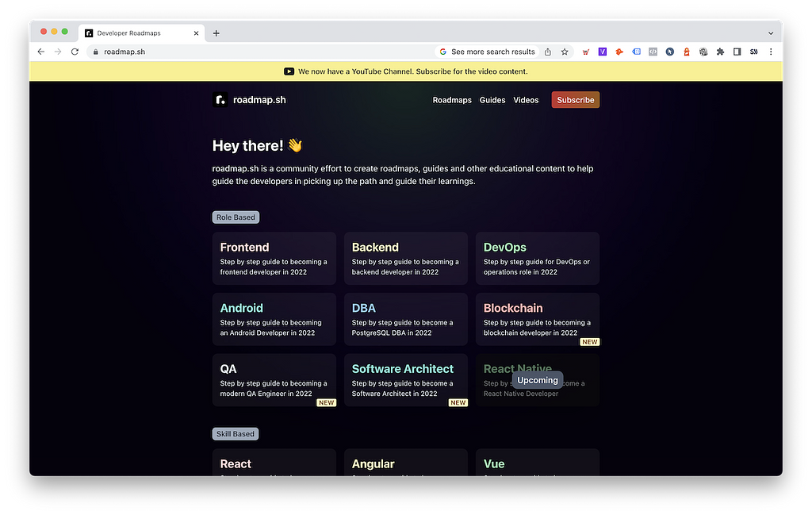Open the Vue skill roadmap card
Image resolution: width=812 pixels, height=515 pixels.
(538, 463)
